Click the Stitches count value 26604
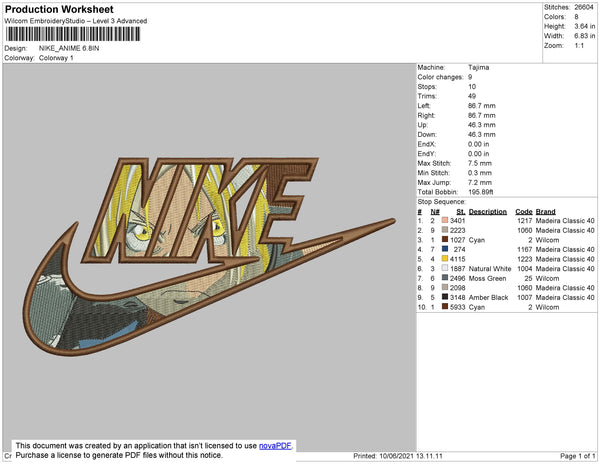600x464 pixels. point(583,7)
